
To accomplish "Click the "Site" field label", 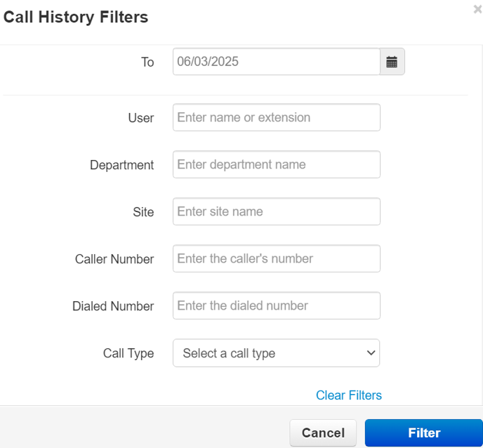I will (143, 212).
